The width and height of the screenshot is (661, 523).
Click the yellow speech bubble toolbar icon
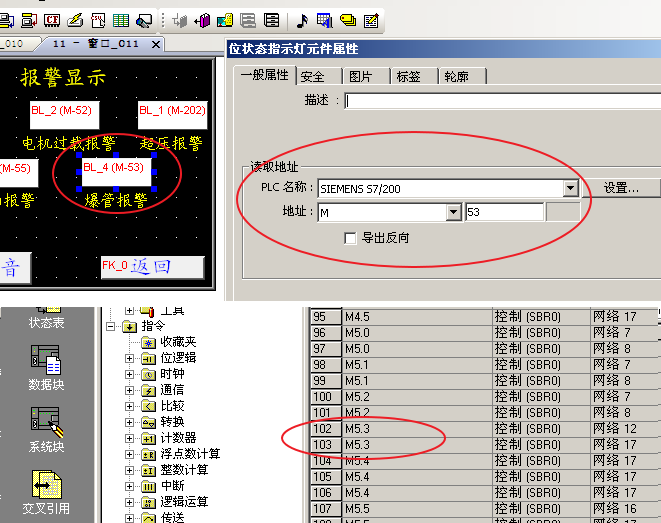(x=347, y=20)
